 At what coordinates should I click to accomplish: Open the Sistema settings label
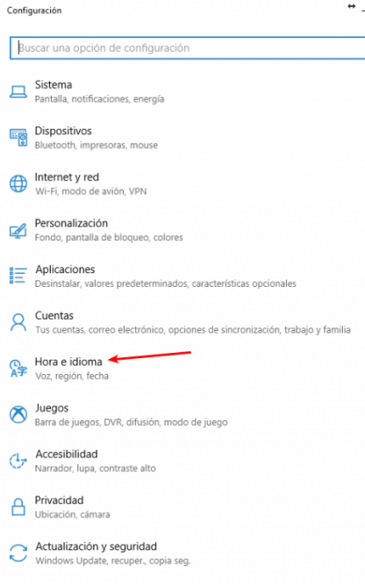(54, 85)
